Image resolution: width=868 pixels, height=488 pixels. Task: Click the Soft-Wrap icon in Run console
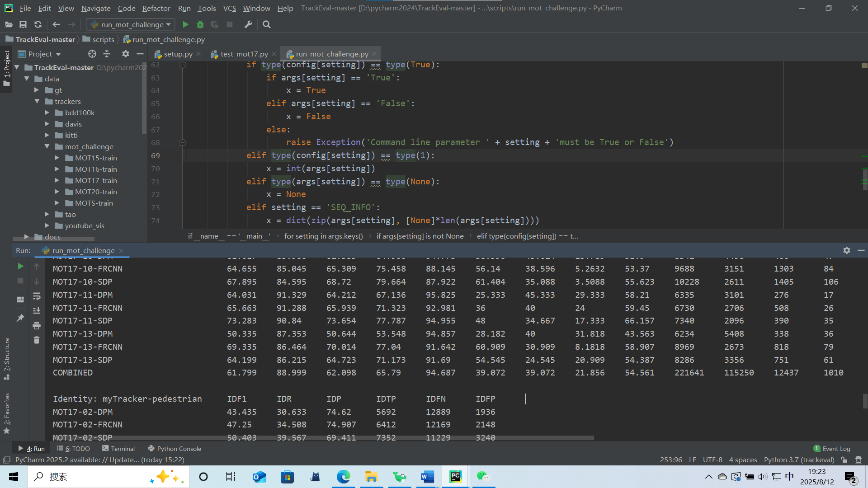point(37,296)
